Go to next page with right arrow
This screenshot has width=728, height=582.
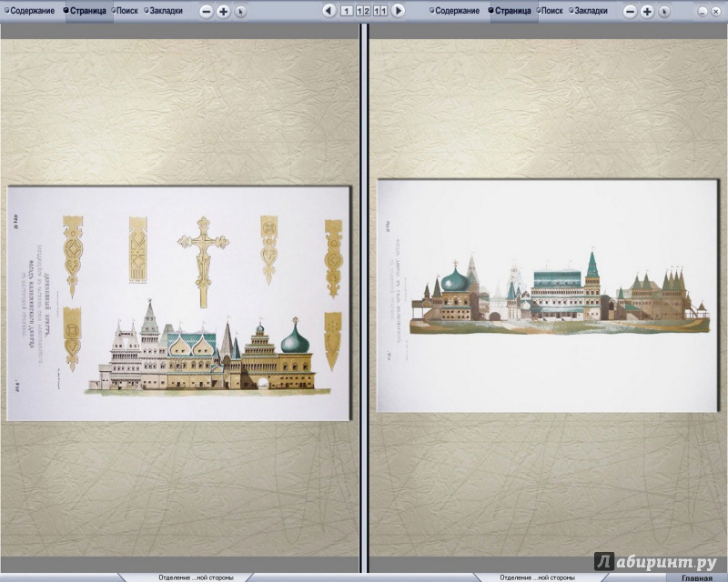(x=398, y=11)
